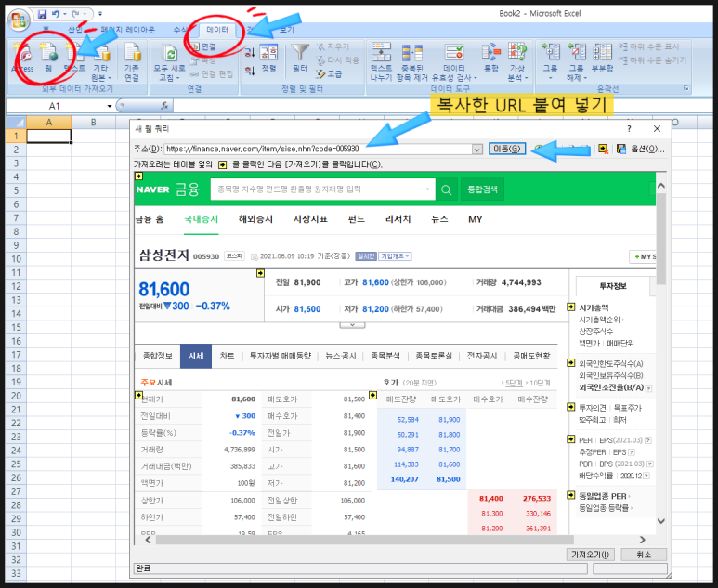Open the 연결 connections command
718x588 pixels.
tap(203, 46)
